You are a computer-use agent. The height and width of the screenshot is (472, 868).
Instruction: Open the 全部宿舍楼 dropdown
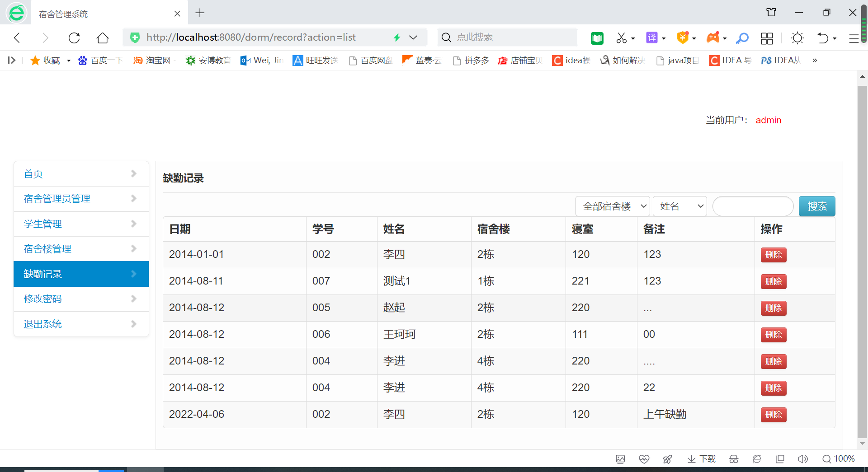[613, 206]
